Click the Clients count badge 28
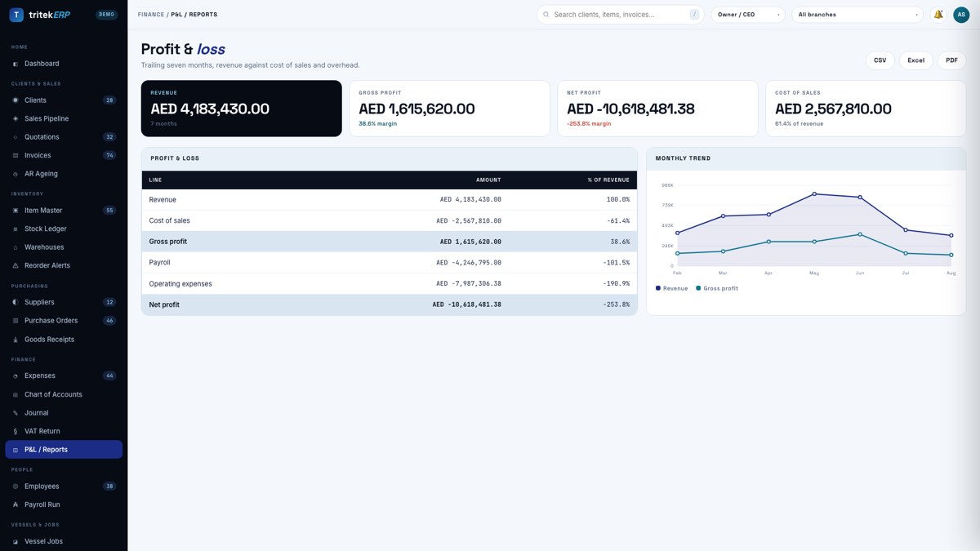The height and width of the screenshot is (551, 980). point(109,100)
